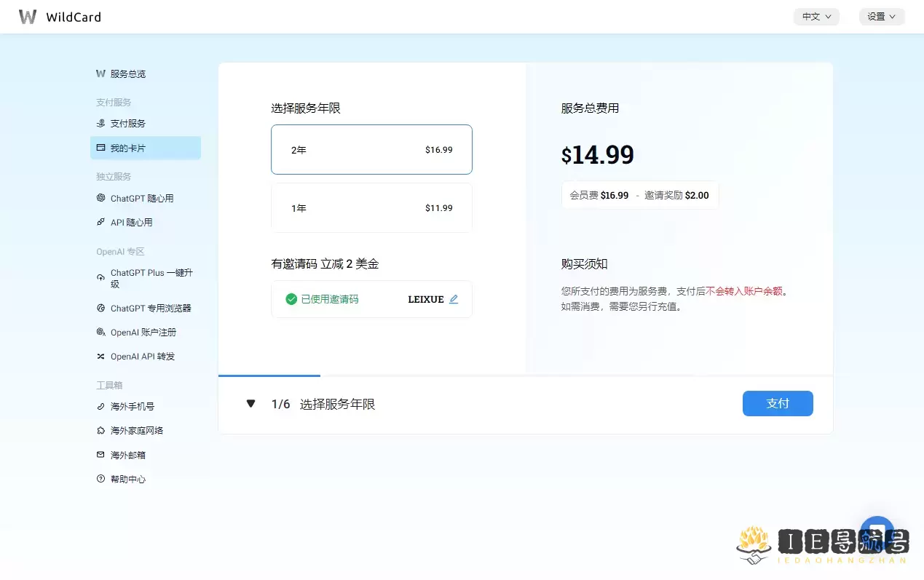Click the 1/6 step counter text
The height and width of the screenshot is (580, 924).
(x=280, y=404)
